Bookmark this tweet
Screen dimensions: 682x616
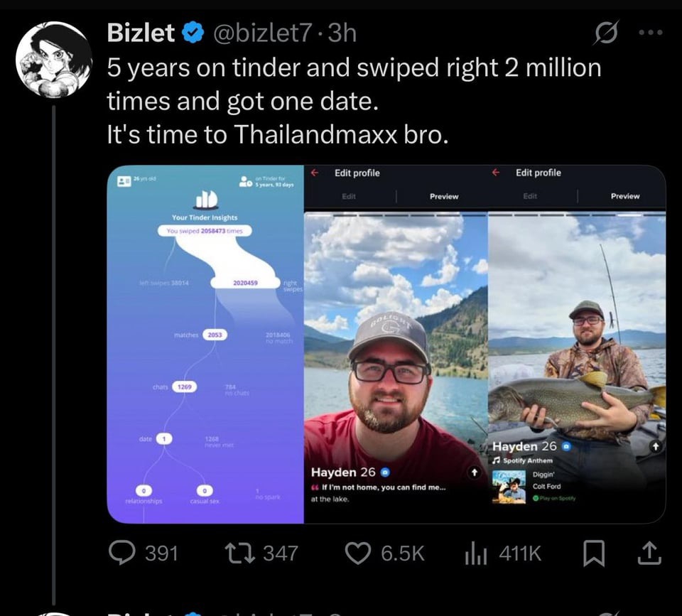(594, 553)
